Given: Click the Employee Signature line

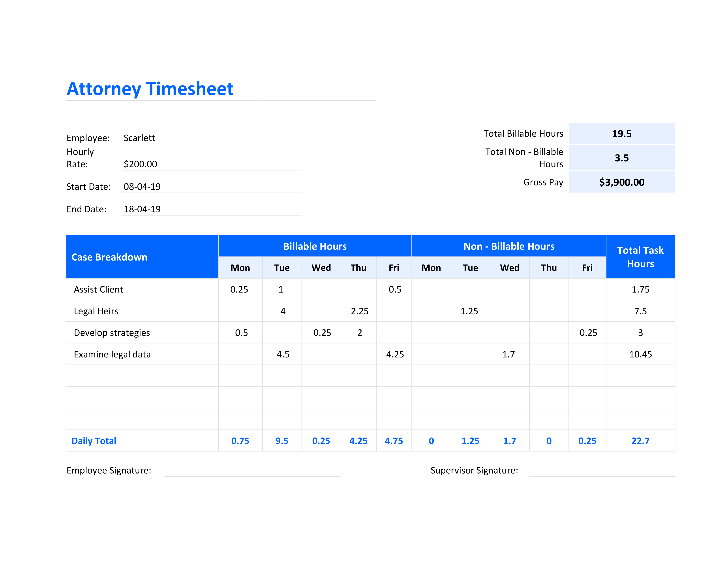Looking at the screenshot, I should 253,471.
